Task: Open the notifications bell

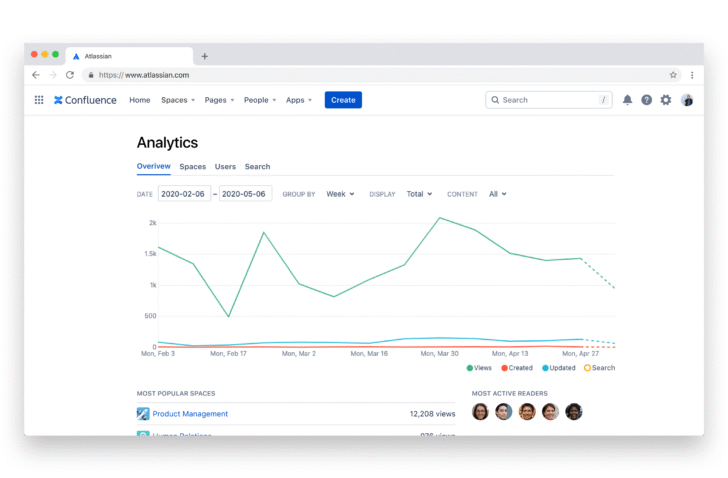Action: 627,100
